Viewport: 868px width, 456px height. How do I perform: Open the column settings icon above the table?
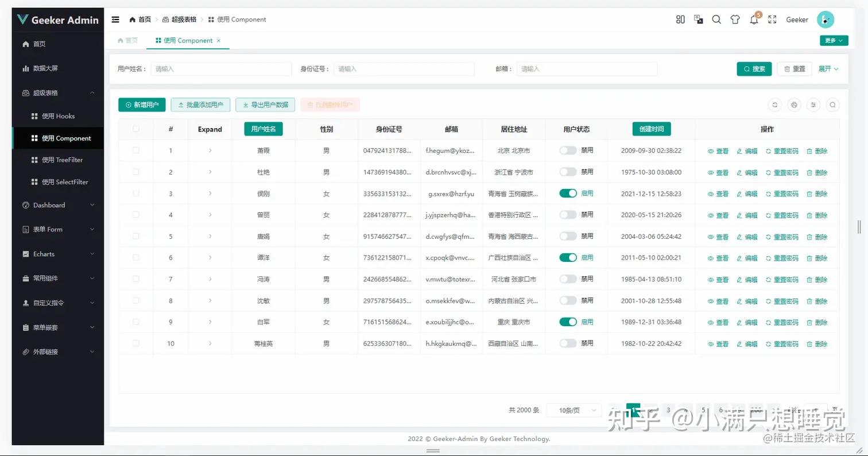tap(813, 105)
